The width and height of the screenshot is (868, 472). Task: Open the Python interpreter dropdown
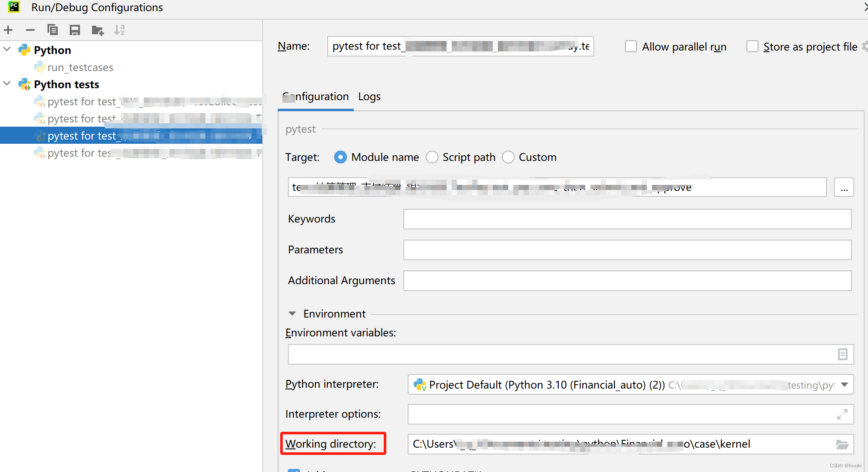(x=844, y=385)
